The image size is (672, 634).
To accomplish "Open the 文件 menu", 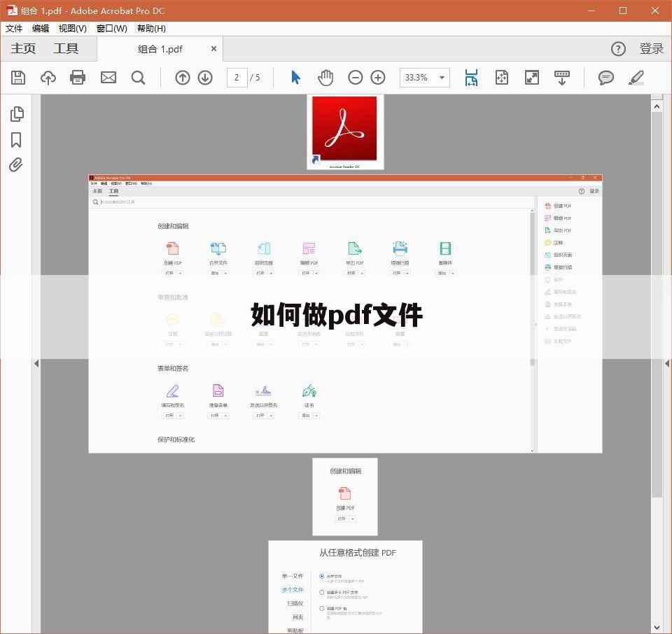I will tap(14, 28).
